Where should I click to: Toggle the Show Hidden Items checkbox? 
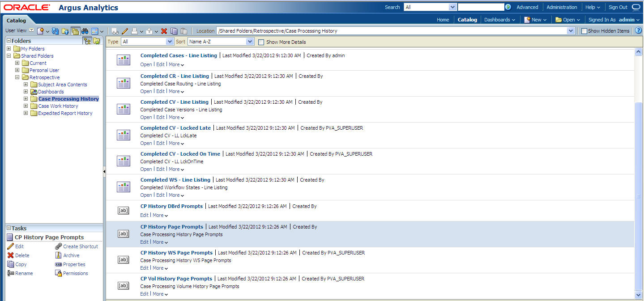(584, 31)
